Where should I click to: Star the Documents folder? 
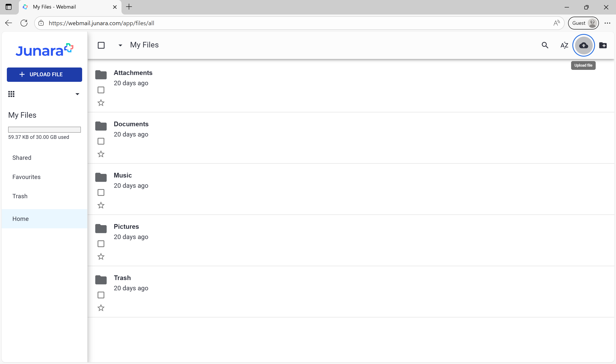coord(101,154)
